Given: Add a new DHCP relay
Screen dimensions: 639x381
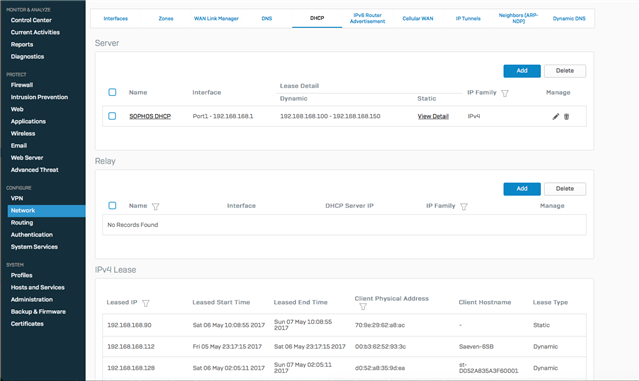Looking at the screenshot, I should pos(522,189).
